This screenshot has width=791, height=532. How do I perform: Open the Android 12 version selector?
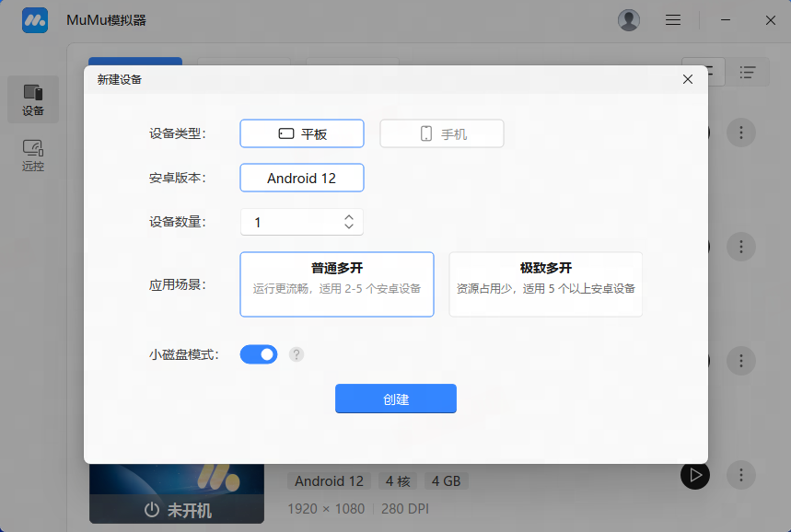(x=302, y=178)
